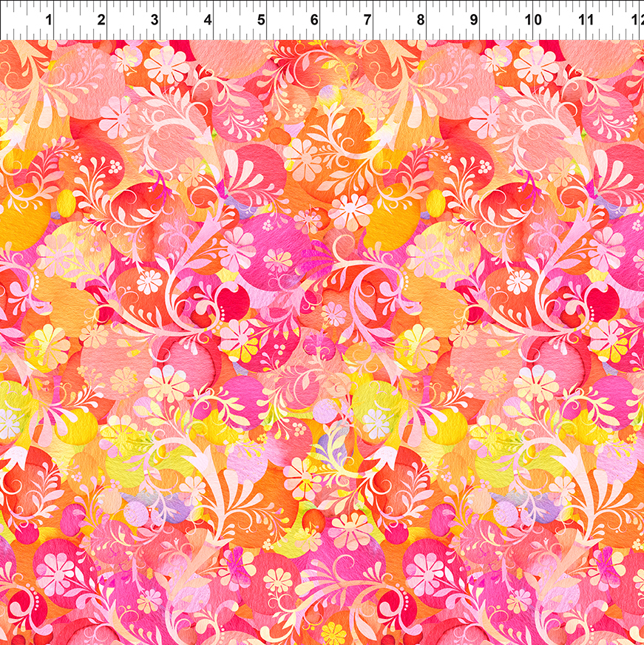Click the ruler number 8
The width and height of the screenshot is (644, 645).
point(420,19)
